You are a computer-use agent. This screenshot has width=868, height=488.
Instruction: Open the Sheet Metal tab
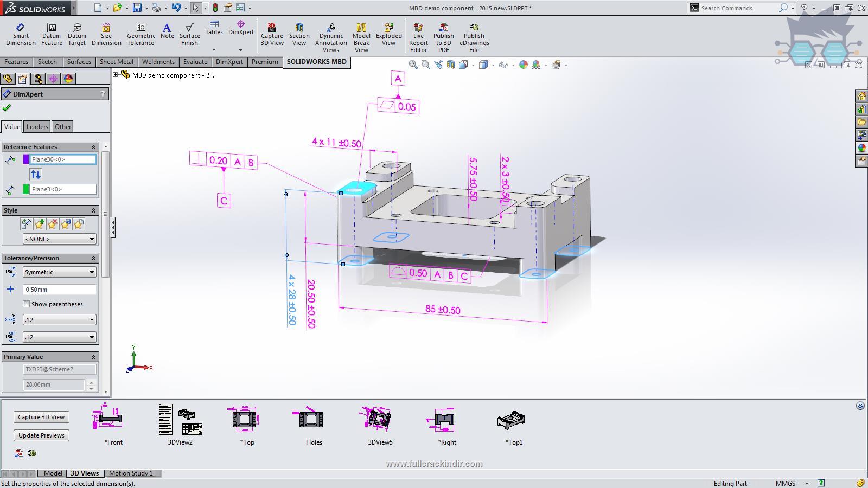point(116,62)
